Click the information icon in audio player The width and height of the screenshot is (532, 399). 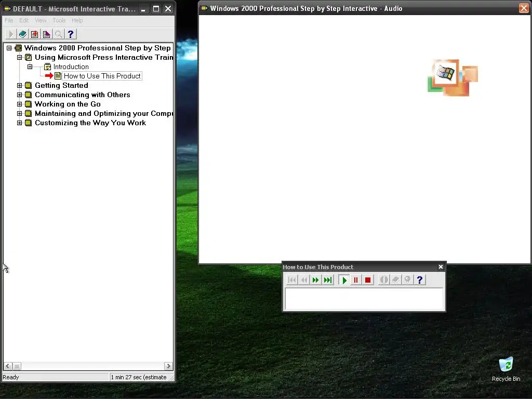pyautogui.click(x=384, y=280)
